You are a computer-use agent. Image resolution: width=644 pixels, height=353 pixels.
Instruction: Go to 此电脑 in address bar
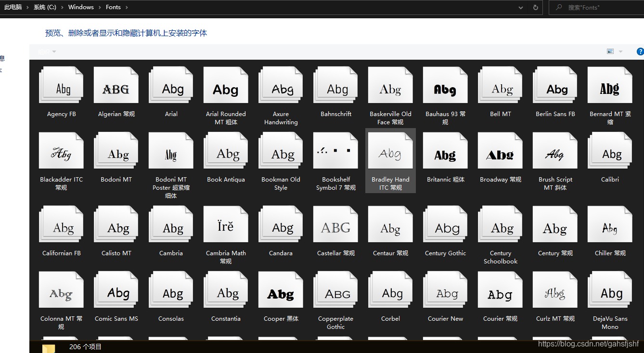point(13,7)
